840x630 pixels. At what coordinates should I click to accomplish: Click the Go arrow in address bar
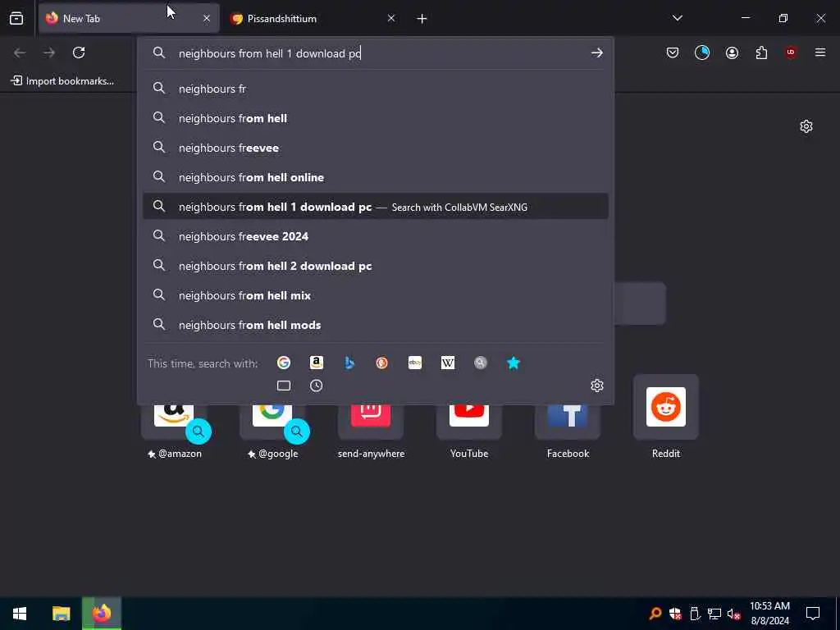(x=597, y=52)
